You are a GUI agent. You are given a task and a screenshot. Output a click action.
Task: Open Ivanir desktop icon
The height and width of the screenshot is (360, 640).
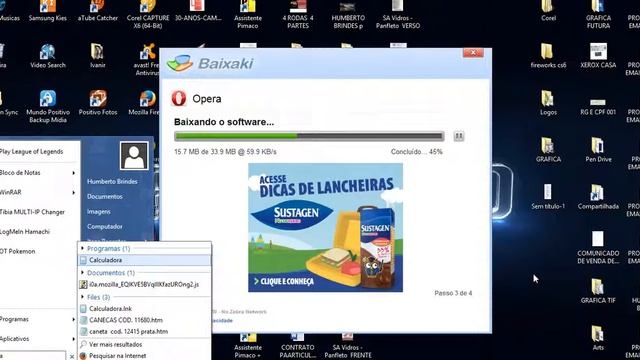98,56
